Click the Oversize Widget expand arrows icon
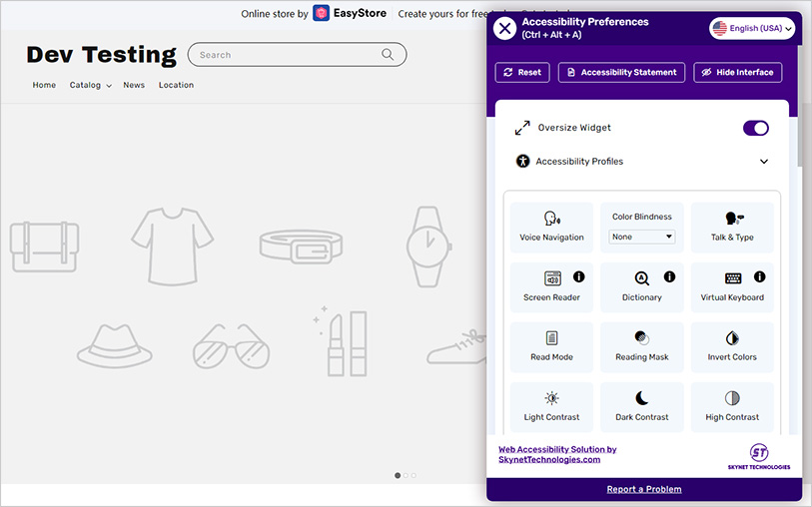812x507 pixels. pyautogui.click(x=522, y=128)
